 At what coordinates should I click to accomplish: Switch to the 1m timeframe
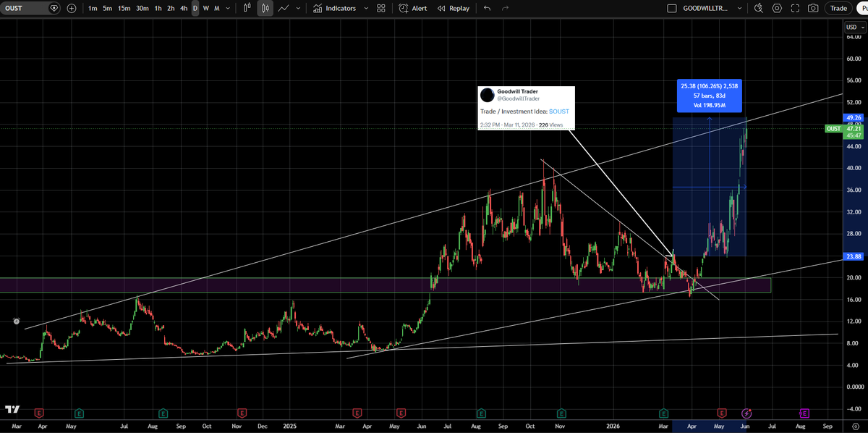[x=93, y=9]
